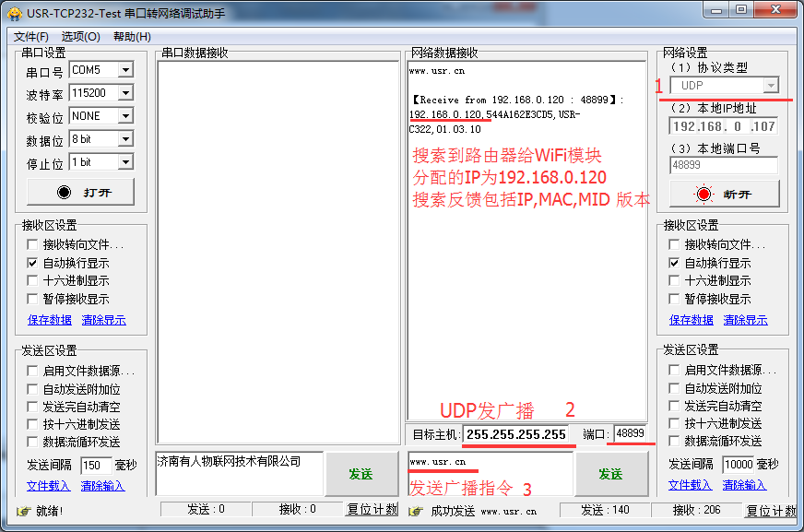Enable 暂停接收显示 in right receive settings
This screenshot has width=804, height=532.
pyautogui.click(x=672, y=299)
